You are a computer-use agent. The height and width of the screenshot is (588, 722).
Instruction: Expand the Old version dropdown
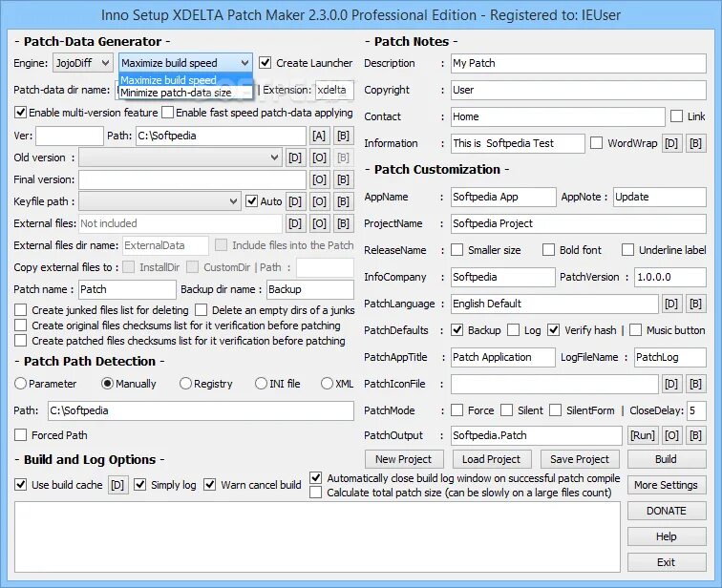[180, 157]
